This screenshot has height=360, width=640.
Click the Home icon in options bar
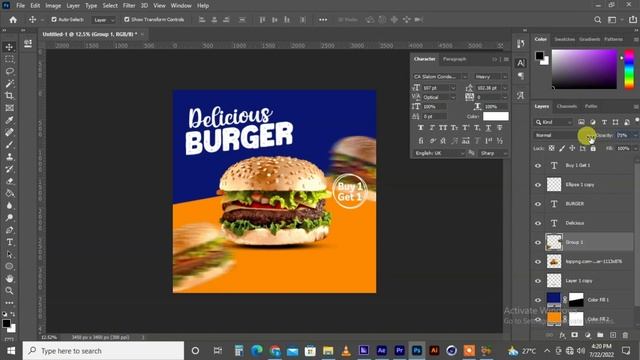click(x=13, y=20)
